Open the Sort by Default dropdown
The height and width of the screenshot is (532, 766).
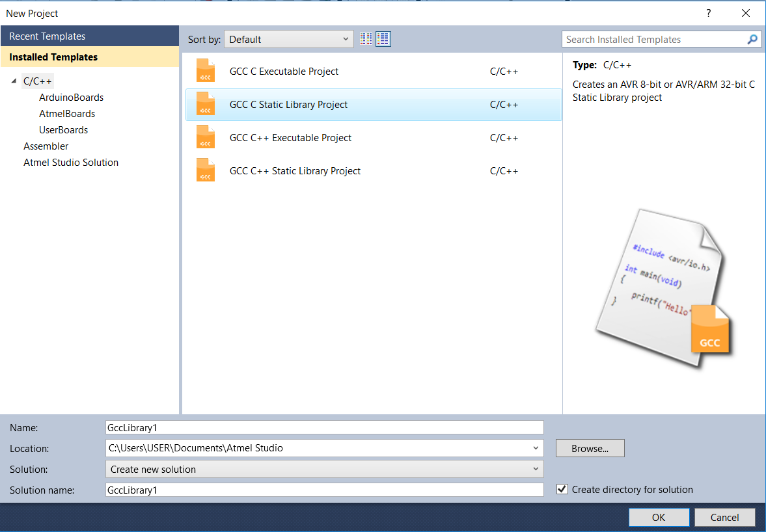[x=289, y=39]
